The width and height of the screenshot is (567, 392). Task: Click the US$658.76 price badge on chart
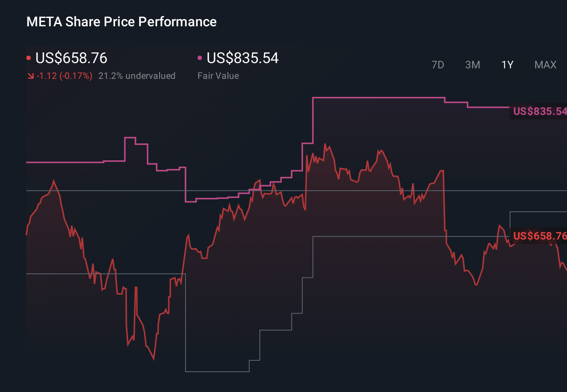(540, 236)
